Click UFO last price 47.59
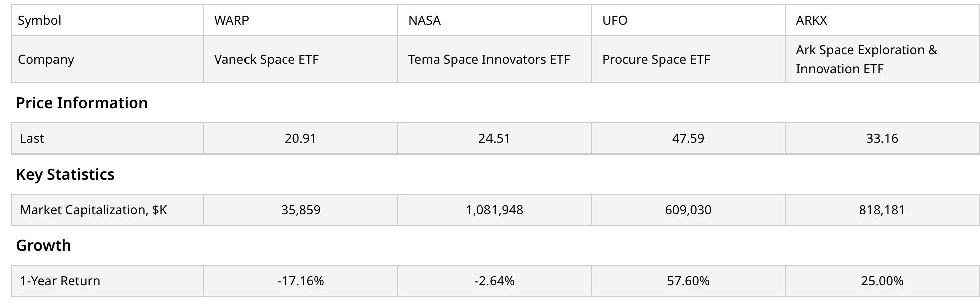 click(x=688, y=138)
